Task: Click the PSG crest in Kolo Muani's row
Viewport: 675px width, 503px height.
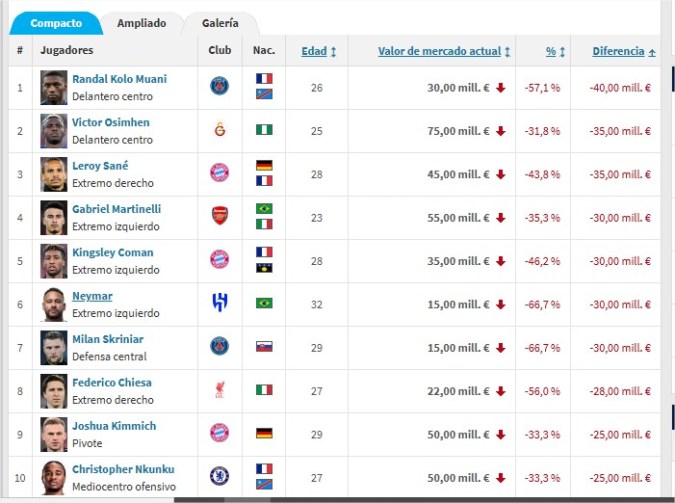Action: [219, 87]
